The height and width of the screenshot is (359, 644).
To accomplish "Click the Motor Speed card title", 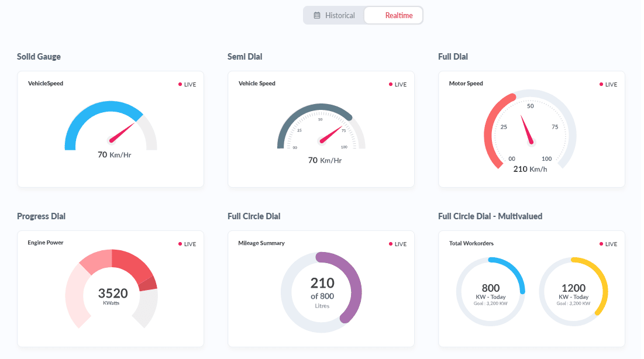I will (466, 84).
